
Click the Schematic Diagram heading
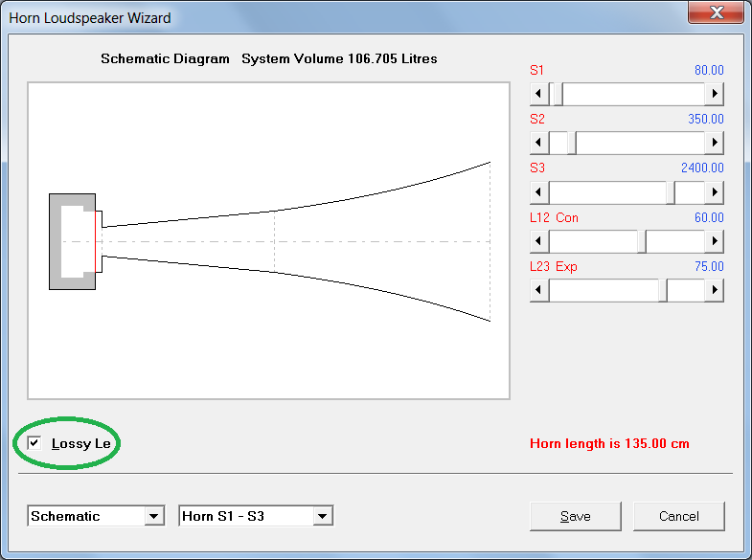[x=165, y=58]
